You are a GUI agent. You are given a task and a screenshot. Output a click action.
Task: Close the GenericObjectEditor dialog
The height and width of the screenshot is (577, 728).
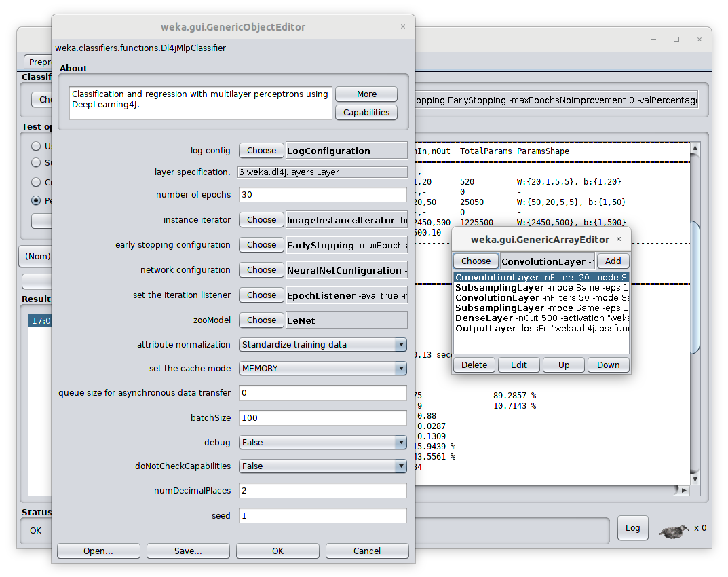[403, 26]
